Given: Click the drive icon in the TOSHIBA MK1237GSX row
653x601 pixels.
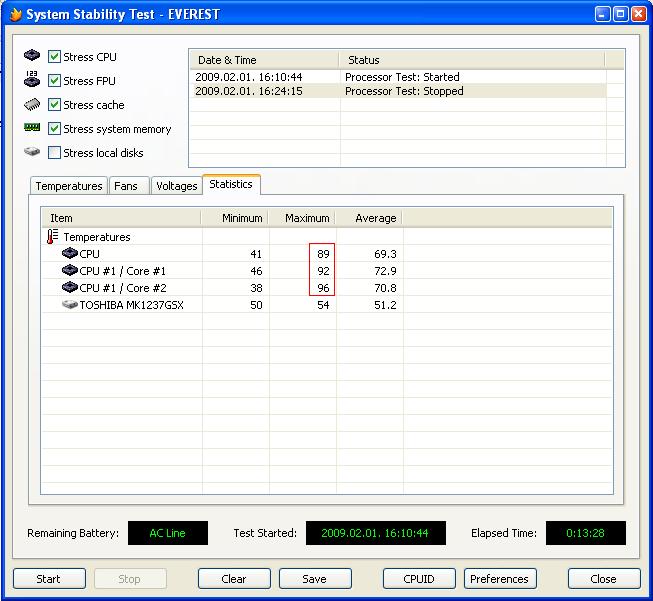Looking at the screenshot, I should tap(70, 304).
